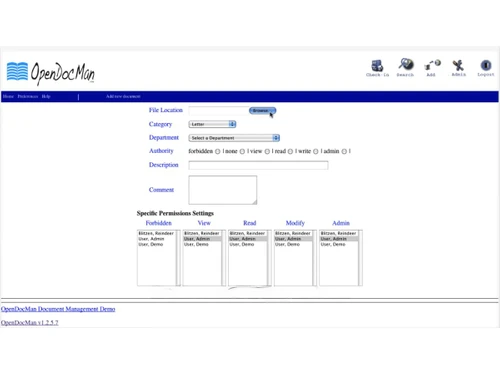Select User, Demo in Read list
Viewport: 500px width, 375px height.
tap(248, 244)
